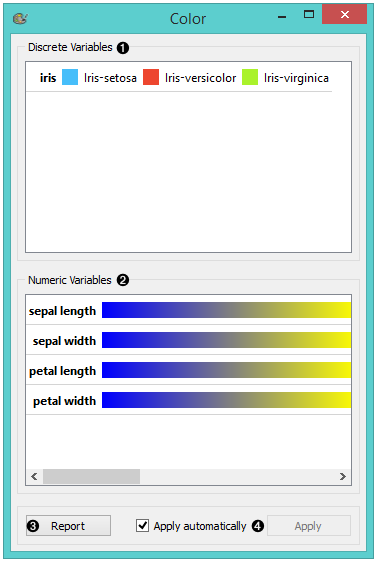Image resolution: width=377 pixels, height=562 pixels.
Task: Click the petal width gradient bar
Action: pyautogui.click(x=226, y=400)
